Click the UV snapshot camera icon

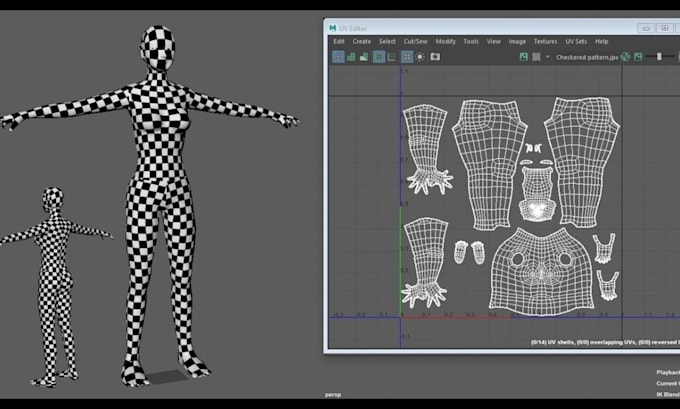pyautogui.click(x=435, y=57)
